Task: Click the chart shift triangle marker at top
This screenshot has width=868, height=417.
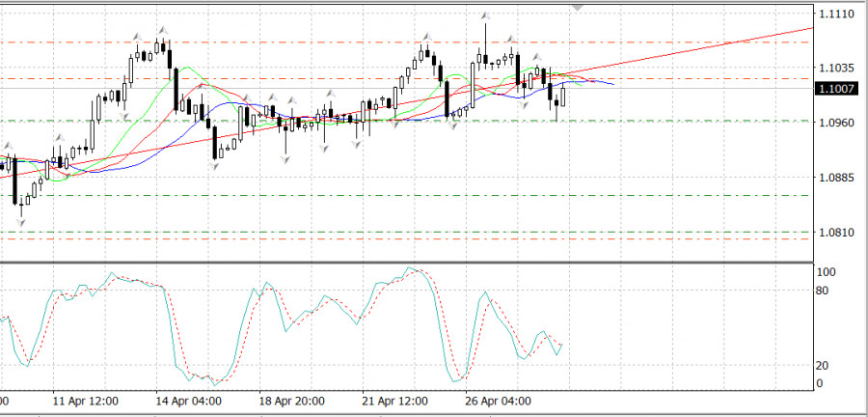Action: pyautogui.click(x=578, y=6)
